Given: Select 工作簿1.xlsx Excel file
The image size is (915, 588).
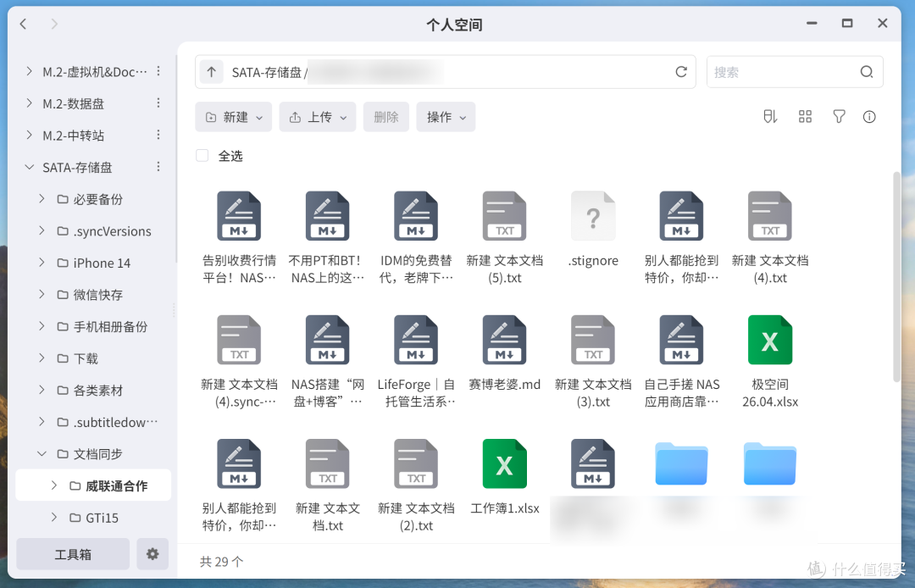Looking at the screenshot, I should tap(504, 463).
